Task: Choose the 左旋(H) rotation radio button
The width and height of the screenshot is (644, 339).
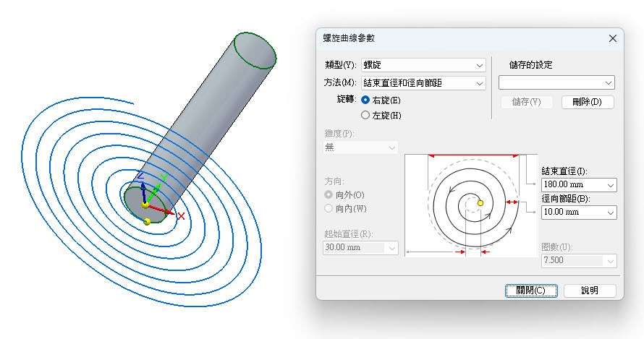Action: [365, 115]
